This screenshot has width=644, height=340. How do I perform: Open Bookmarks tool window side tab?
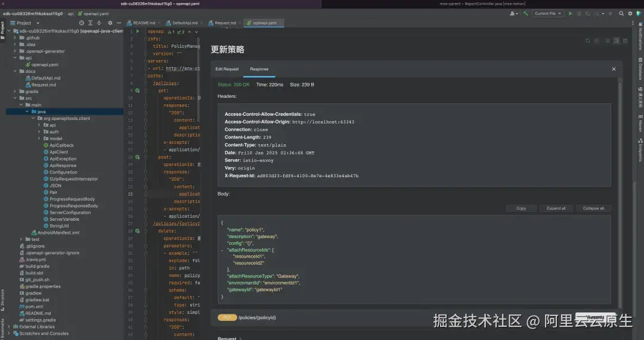click(x=2, y=327)
